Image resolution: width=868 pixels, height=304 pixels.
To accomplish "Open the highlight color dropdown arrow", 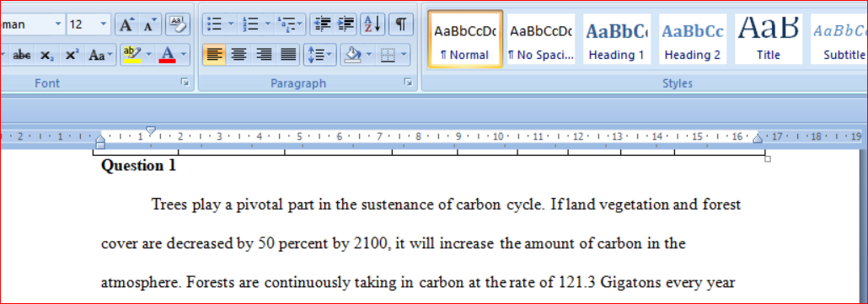I will [x=149, y=56].
